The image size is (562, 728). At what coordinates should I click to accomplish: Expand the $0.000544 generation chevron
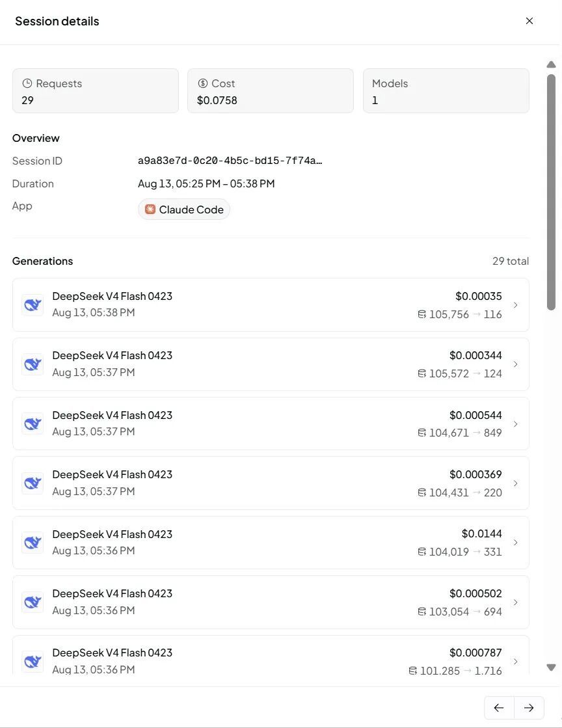[x=516, y=424]
